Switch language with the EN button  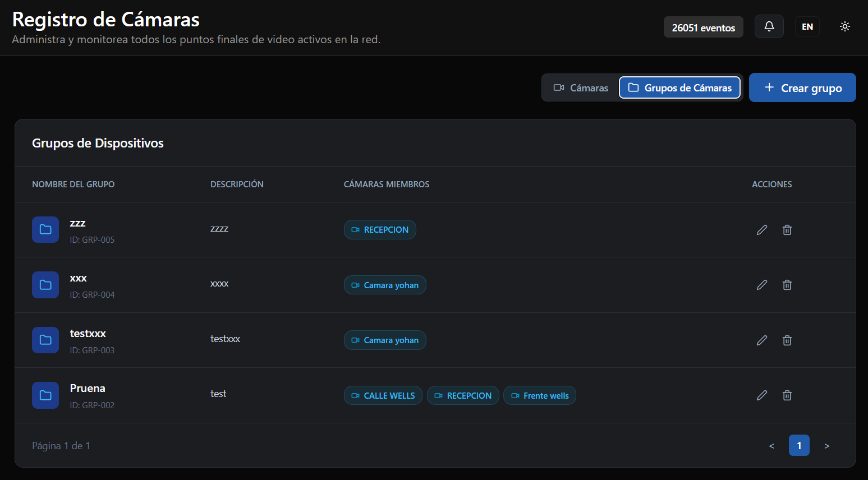(x=807, y=26)
